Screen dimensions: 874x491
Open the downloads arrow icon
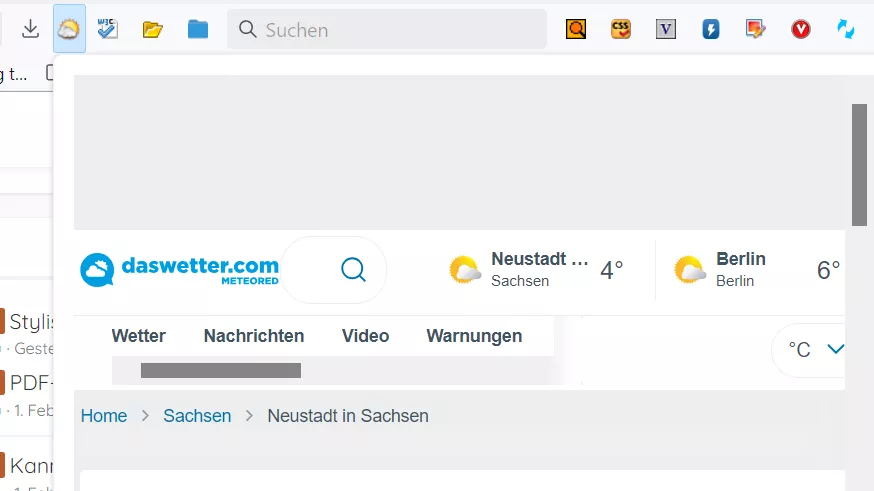pyautogui.click(x=31, y=29)
